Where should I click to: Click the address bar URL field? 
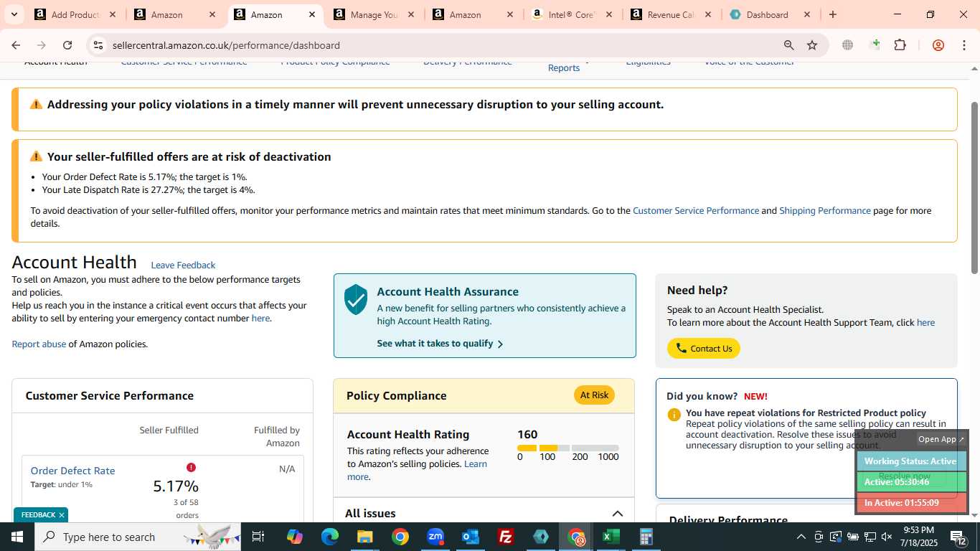[438, 45]
